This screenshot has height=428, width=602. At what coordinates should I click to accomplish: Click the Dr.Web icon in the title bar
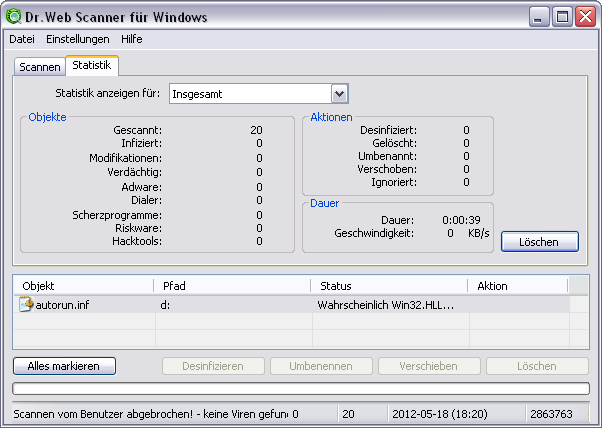(x=13, y=17)
